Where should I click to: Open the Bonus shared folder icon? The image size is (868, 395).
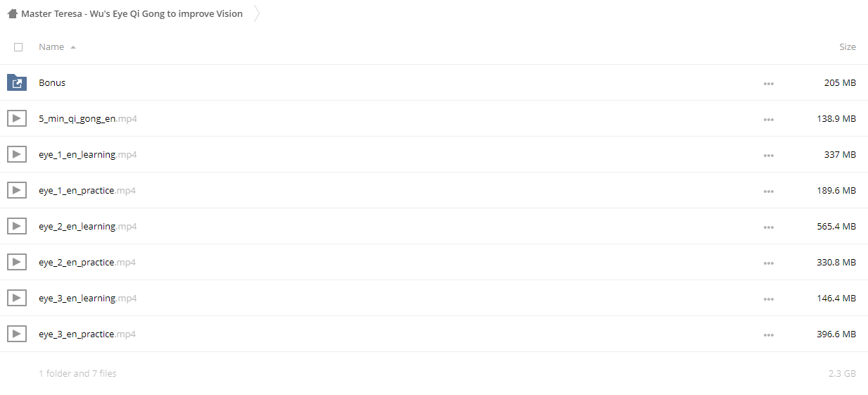(x=17, y=82)
